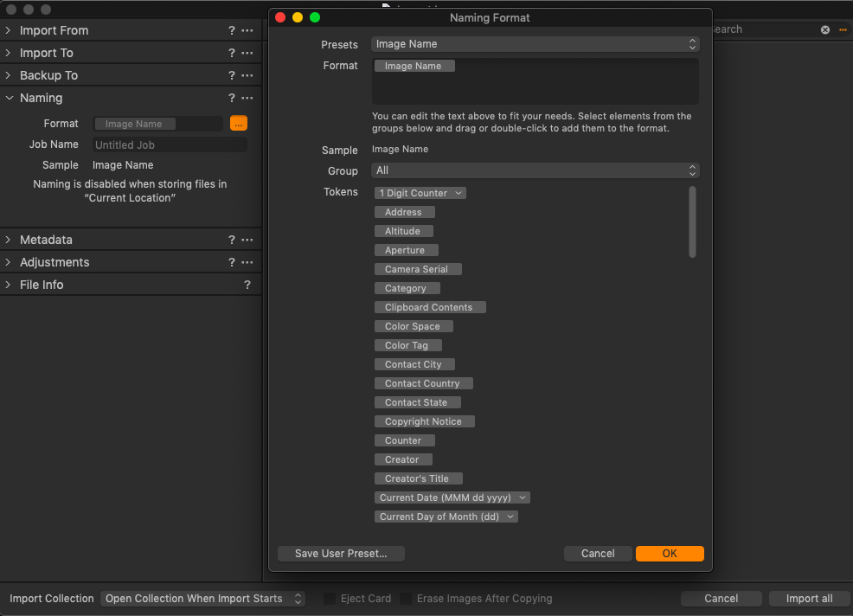Screen dimensions: 853x616
Task: Open the Group dropdown set to All
Action: (535, 170)
